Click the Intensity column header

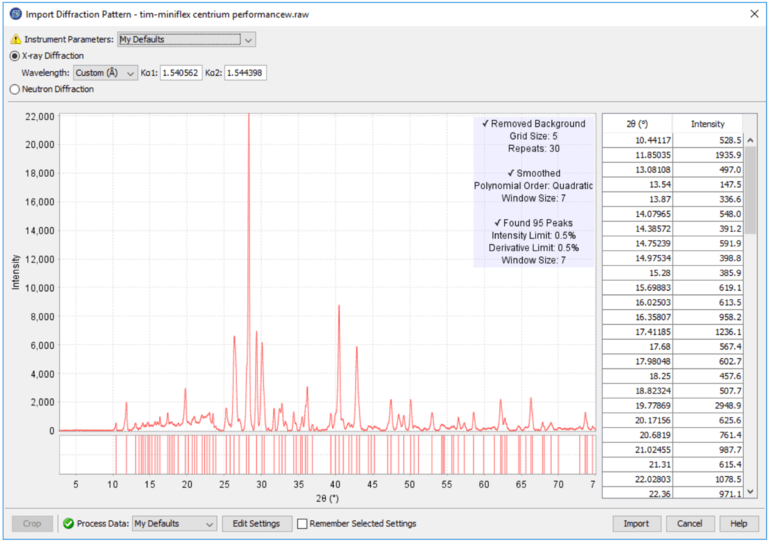pyautogui.click(x=707, y=124)
